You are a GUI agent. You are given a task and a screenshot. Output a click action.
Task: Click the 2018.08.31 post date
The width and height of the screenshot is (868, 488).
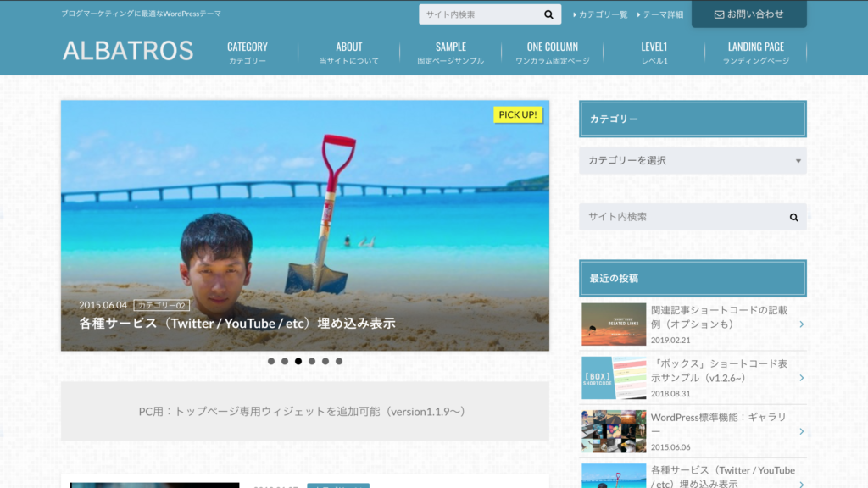(670, 394)
